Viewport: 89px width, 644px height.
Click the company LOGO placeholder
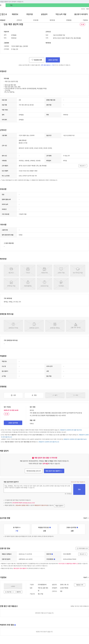[x=13, y=586]
